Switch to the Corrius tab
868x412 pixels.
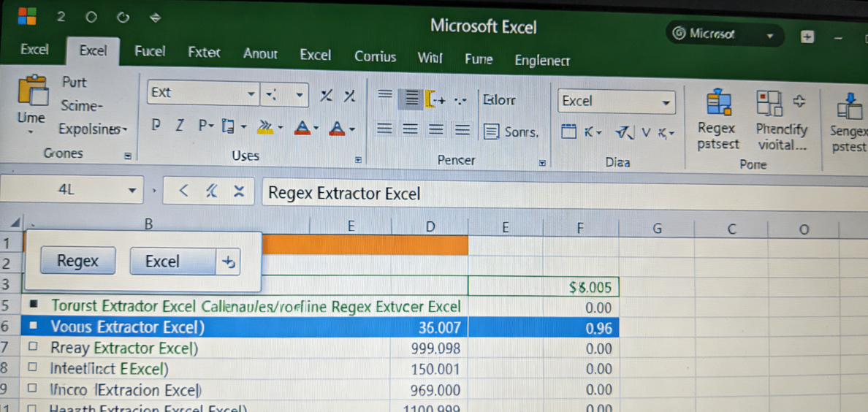(375, 56)
